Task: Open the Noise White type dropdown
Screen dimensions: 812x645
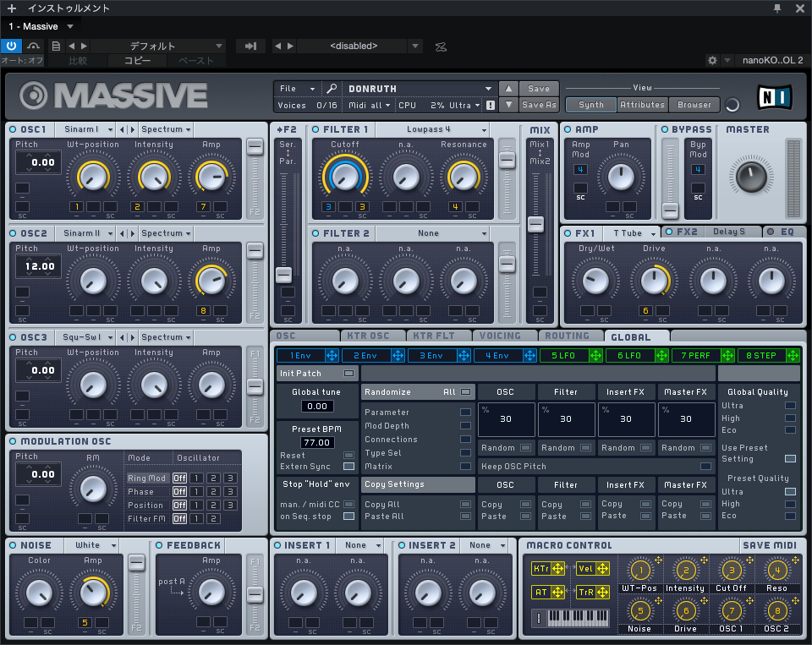Action: point(91,545)
